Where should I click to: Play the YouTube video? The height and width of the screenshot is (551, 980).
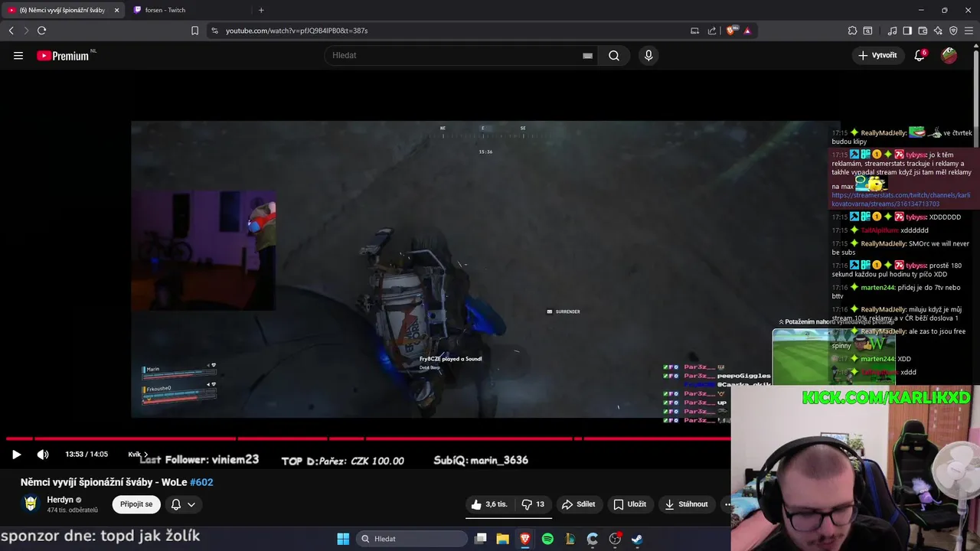tap(16, 455)
